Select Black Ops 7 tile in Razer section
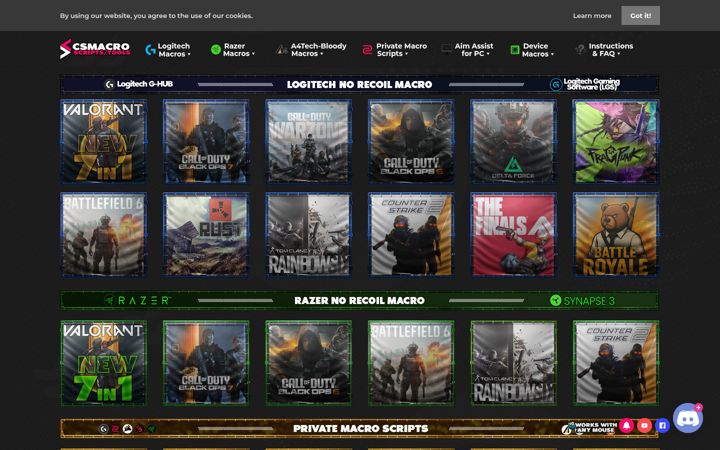Image resolution: width=720 pixels, height=450 pixels. (206, 363)
